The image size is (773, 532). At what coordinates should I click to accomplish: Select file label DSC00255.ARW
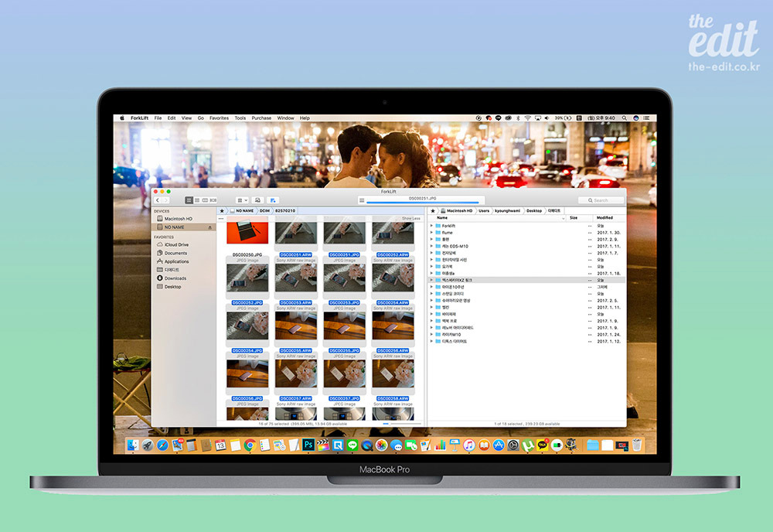pos(296,350)
